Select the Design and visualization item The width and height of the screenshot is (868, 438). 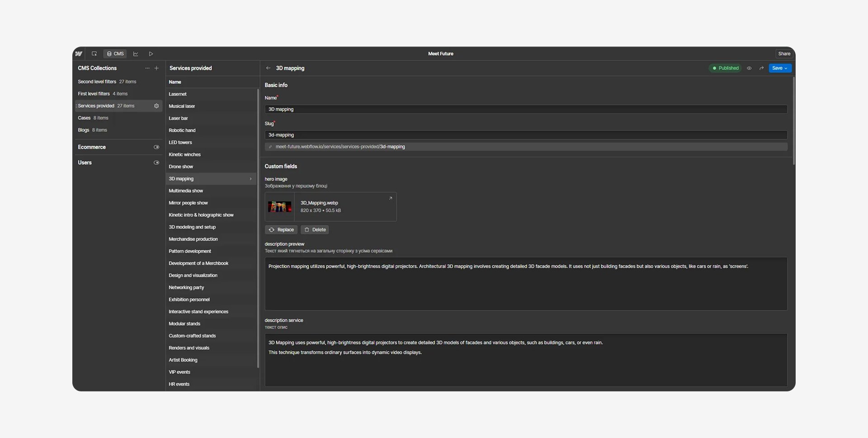coord(211,276)
